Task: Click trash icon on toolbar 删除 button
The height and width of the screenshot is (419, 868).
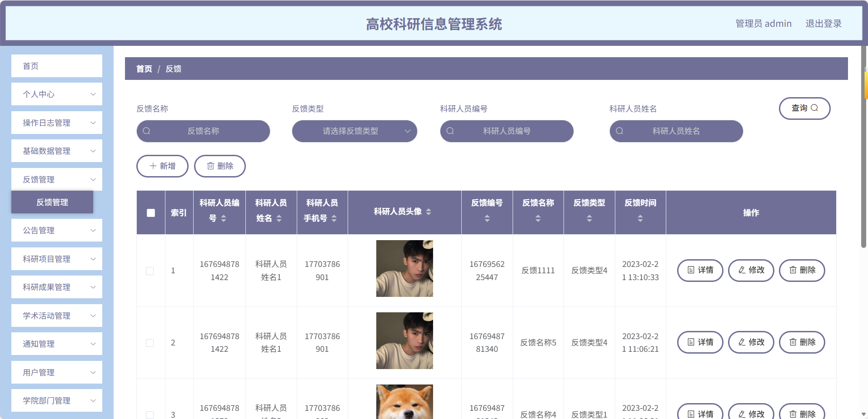Action: tap(210, 166)
